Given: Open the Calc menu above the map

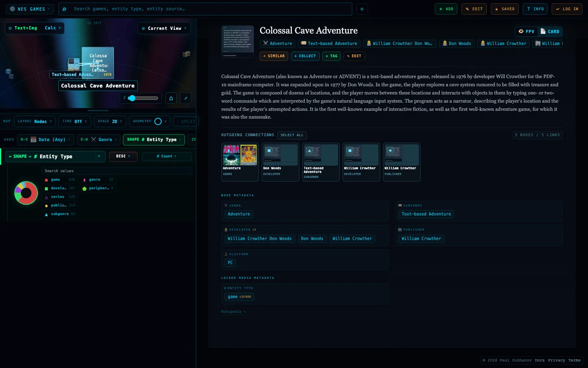Looking at the screenshot, I should click(53, 28).
